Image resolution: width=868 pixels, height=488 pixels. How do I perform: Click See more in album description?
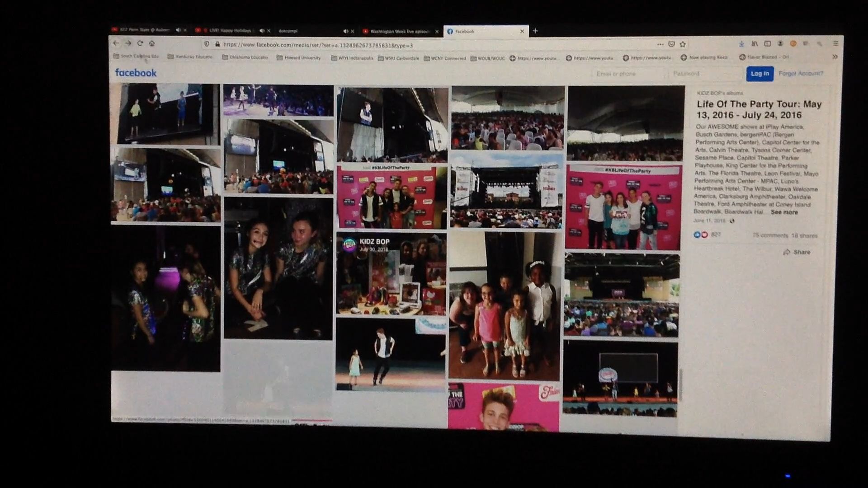(x=784, y=212)
